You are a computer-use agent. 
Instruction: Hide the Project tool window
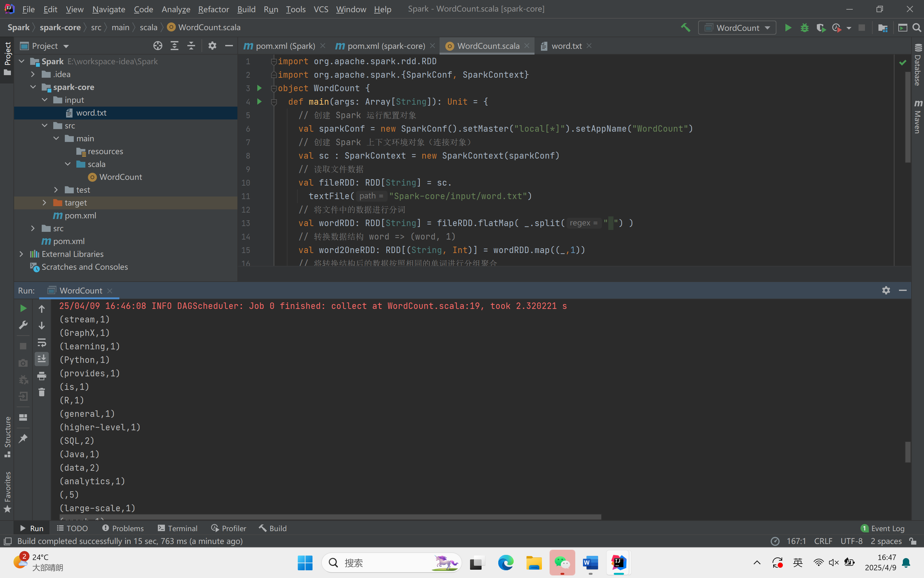pos(229,46)
